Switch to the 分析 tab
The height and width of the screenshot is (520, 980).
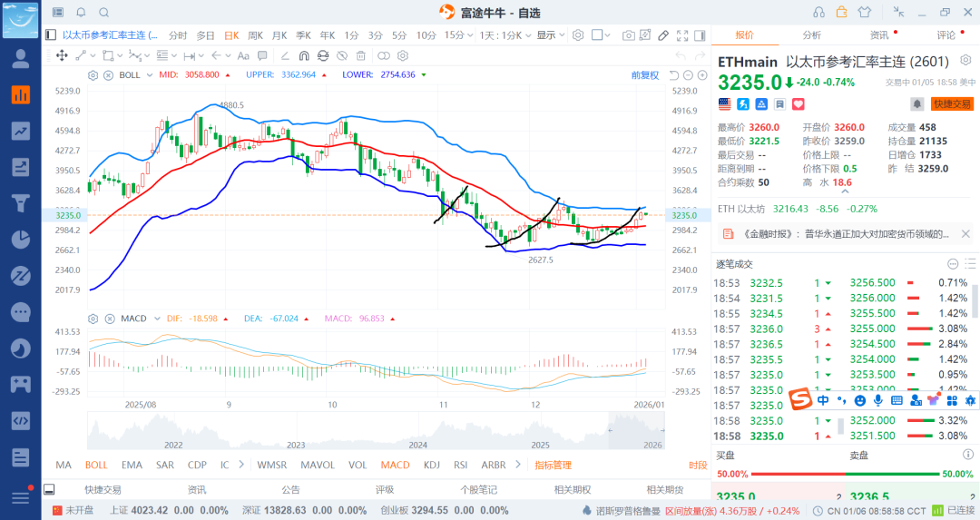(x=811, y=35)
